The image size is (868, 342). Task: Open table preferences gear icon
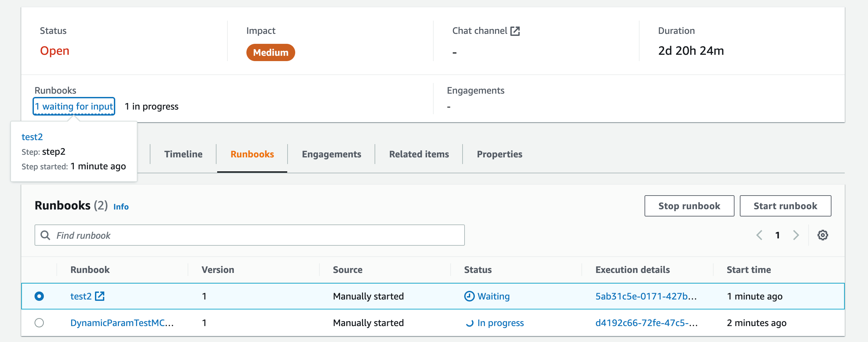point(822,235)
